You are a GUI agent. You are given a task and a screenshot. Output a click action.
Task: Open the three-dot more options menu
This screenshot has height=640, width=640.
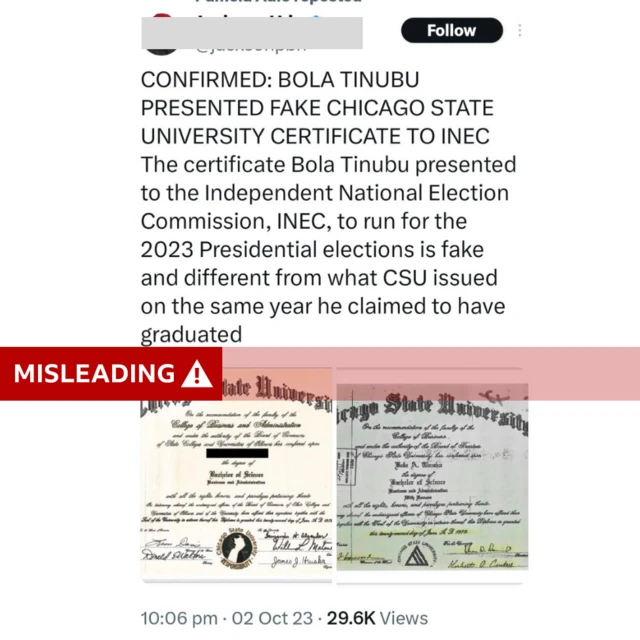pyautogui.click(x=520, y=31)
